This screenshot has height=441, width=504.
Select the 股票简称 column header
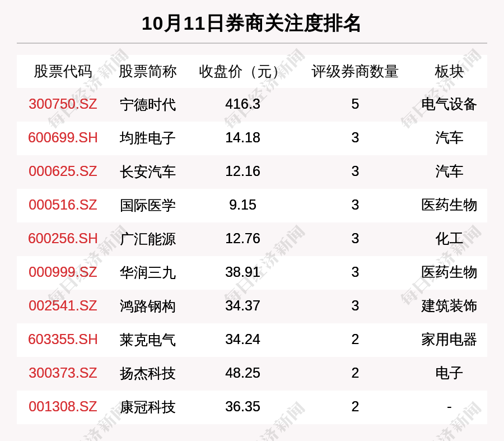point(147,71)
